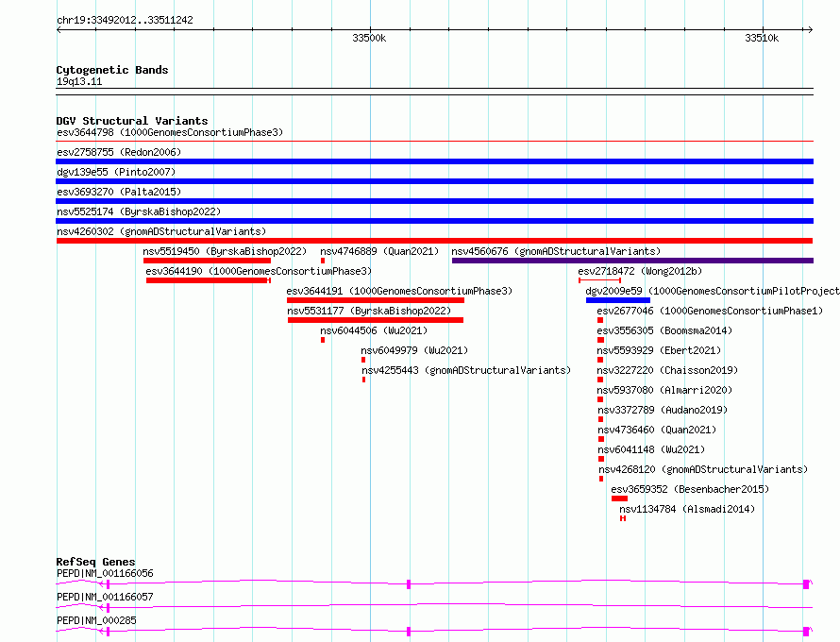
Task: Click the blue dgv139e55 Pinto2007 bar
Action: tap(434, 181)
